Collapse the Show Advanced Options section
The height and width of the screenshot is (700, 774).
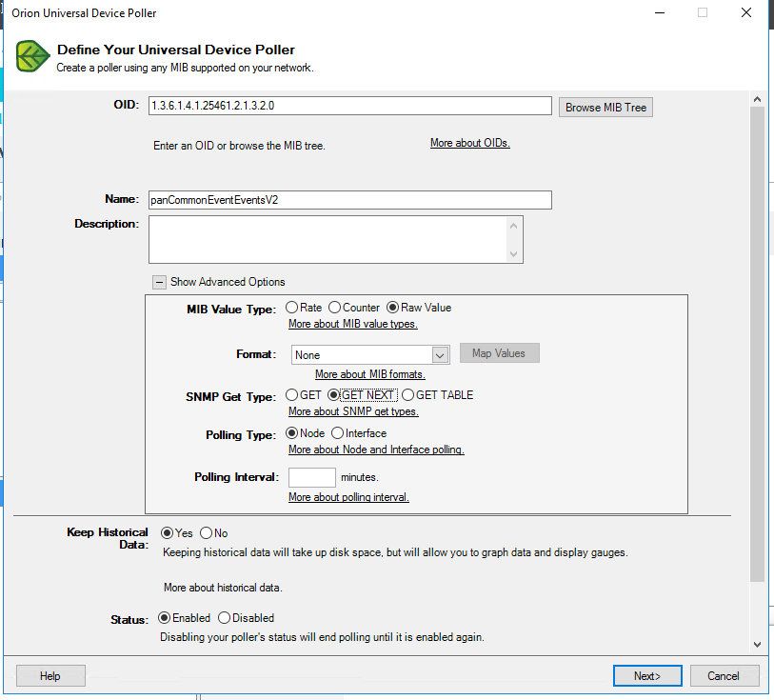tap(159, 282)
